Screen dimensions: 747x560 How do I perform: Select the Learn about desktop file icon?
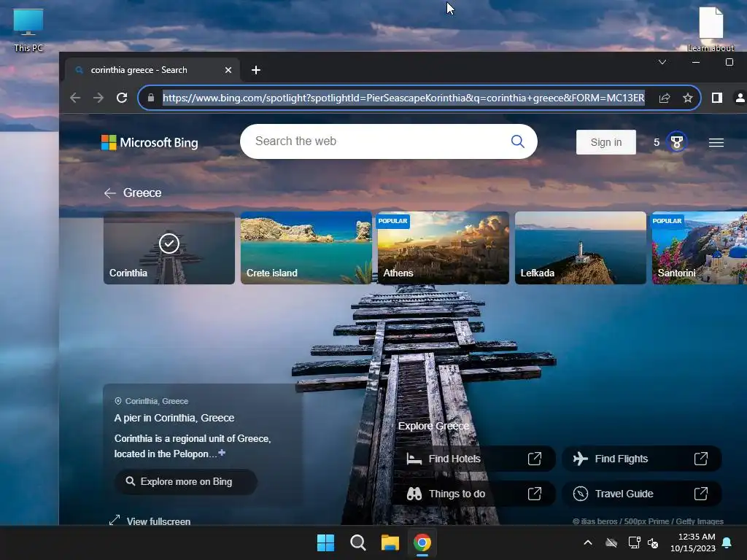(x=711, y=29)
